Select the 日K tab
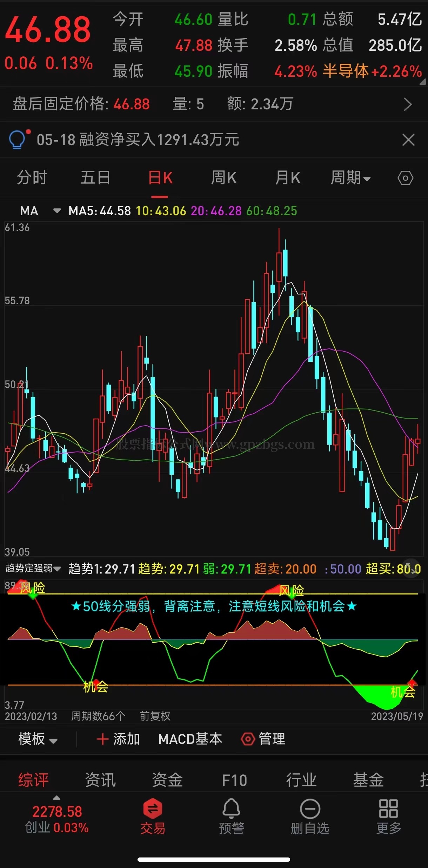The width and height of the screenshot is (428, 868). [x=160, y=178]
